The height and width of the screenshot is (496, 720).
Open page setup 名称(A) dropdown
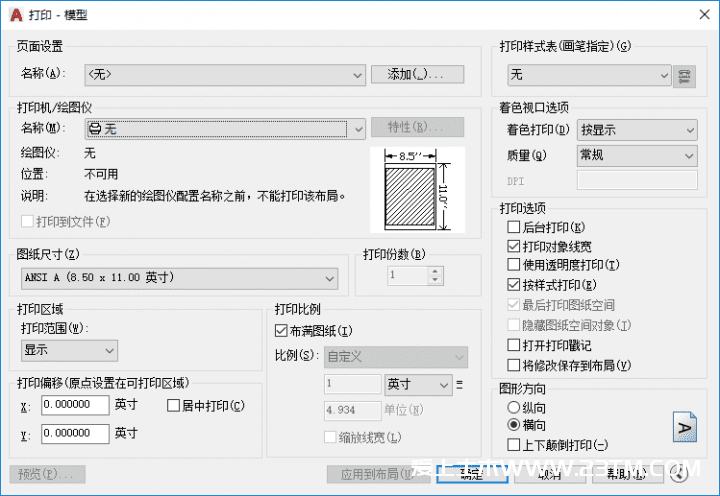click(x=225, y=75)
